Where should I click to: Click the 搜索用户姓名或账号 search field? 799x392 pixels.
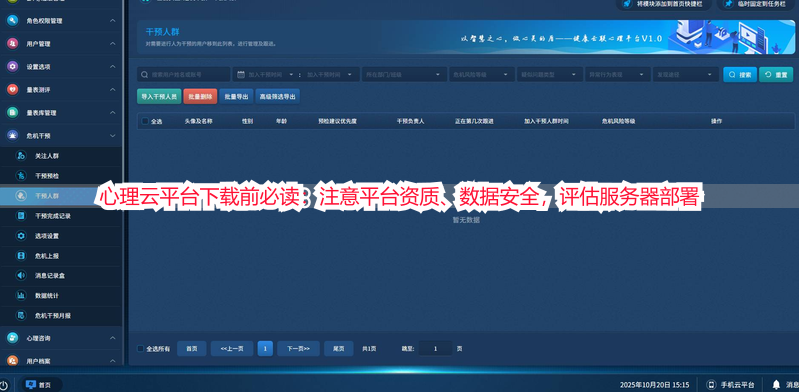coord(183,74)
